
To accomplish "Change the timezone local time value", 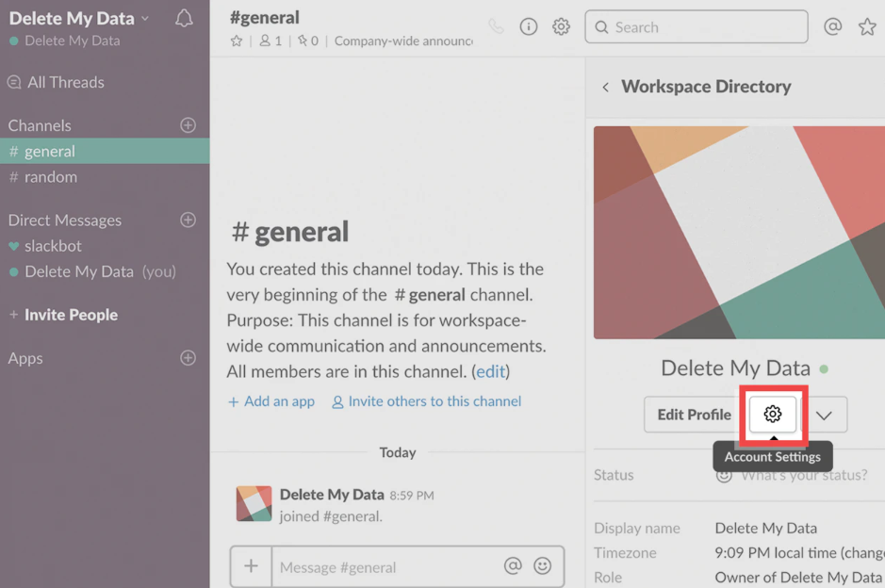I will [799, 552].
